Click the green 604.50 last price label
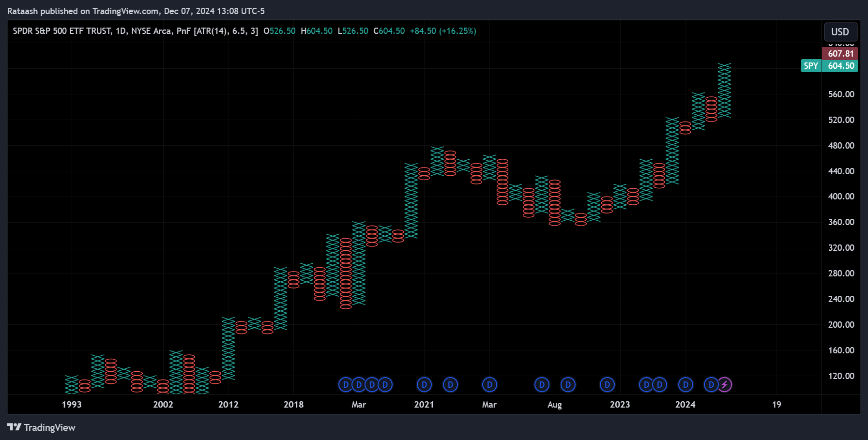The height and width of the screenshot is (440, 868). tap(840, 66)
